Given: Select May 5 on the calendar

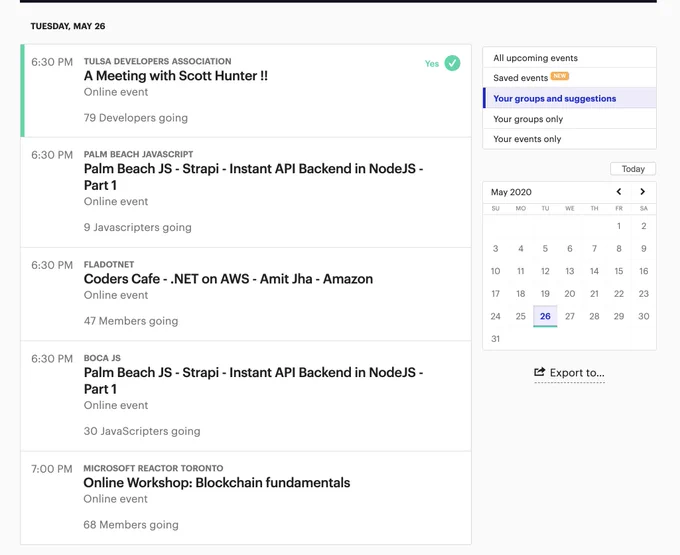Looking at the screenshot, I should (x=545, y=248).
